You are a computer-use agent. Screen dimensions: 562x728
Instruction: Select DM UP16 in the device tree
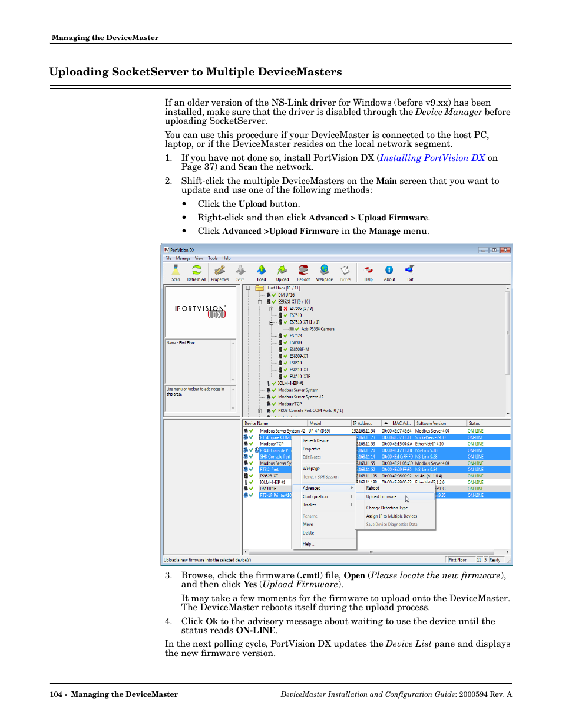286,295
